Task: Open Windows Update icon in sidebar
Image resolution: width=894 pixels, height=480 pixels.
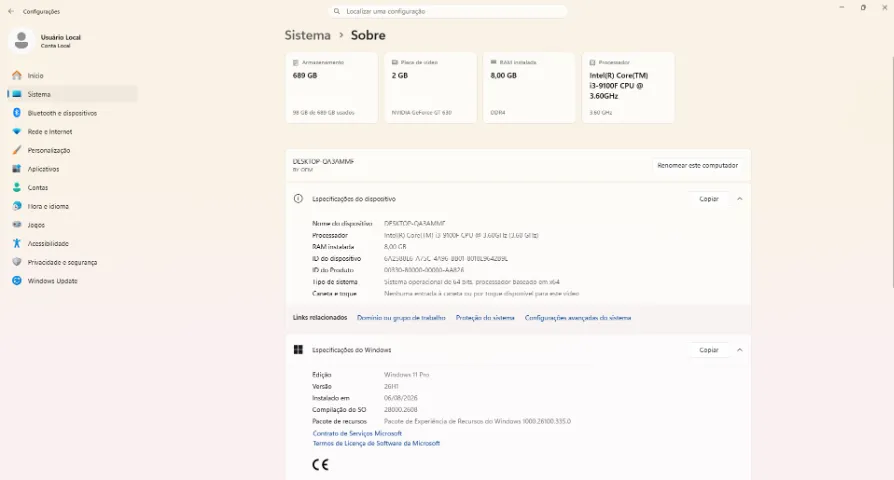Action: point(17,281)
